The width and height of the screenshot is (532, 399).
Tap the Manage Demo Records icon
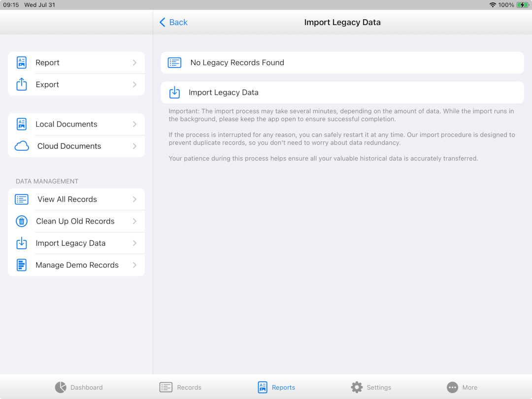point(22,265)
